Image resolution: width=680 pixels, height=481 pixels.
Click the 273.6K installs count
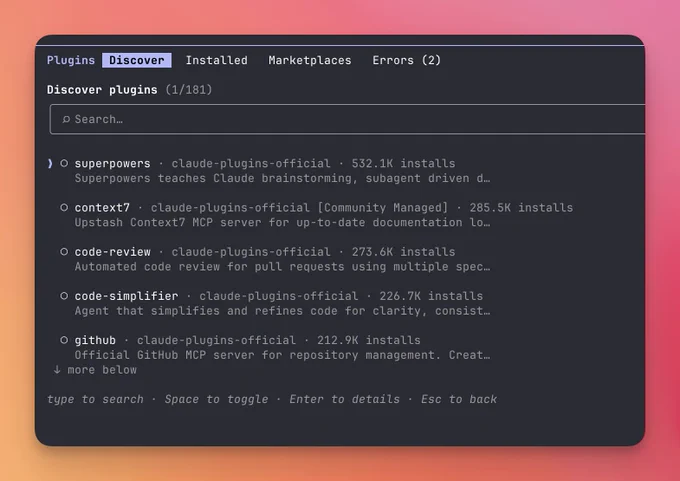click(403, 252)
